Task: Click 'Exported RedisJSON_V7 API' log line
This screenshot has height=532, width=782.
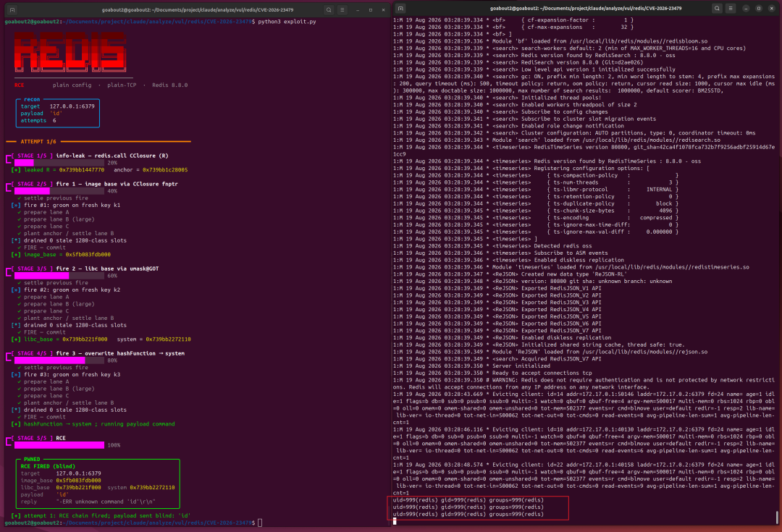Action: (497, 331)
